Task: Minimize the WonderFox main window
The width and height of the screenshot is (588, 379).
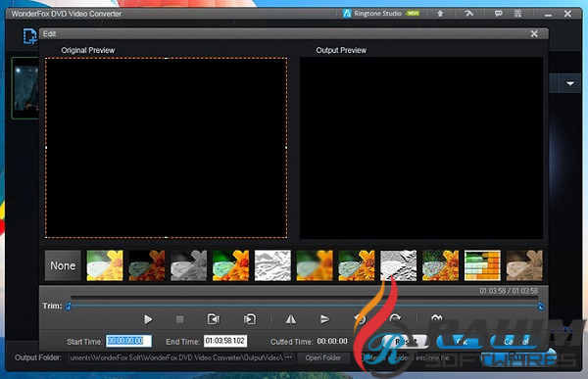Action: [548, 15]
